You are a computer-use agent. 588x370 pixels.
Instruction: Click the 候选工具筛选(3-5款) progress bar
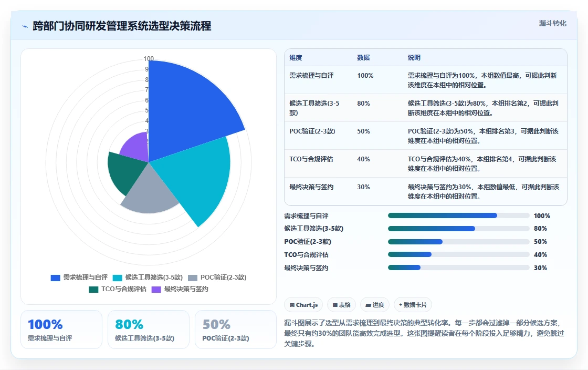coord(459,229)
